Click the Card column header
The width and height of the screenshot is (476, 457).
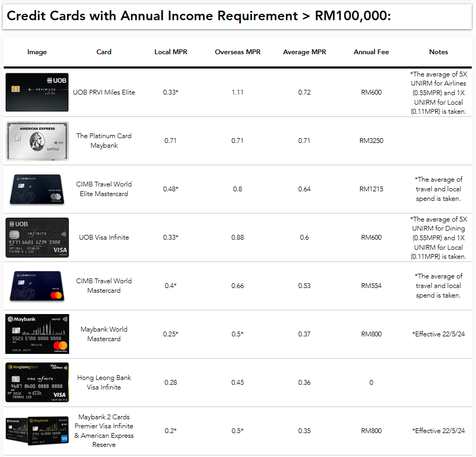[x=104, y=52]
